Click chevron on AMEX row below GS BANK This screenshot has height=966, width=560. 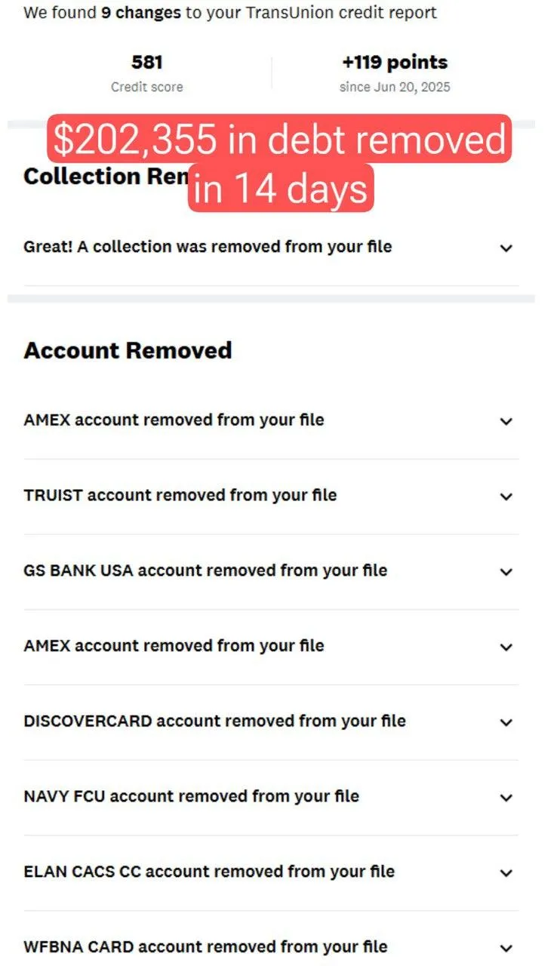[x=506, y=647]
